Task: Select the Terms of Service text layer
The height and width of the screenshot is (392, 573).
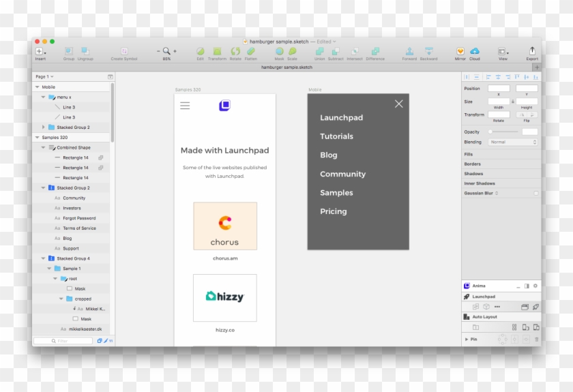Action: click(79, 228)
